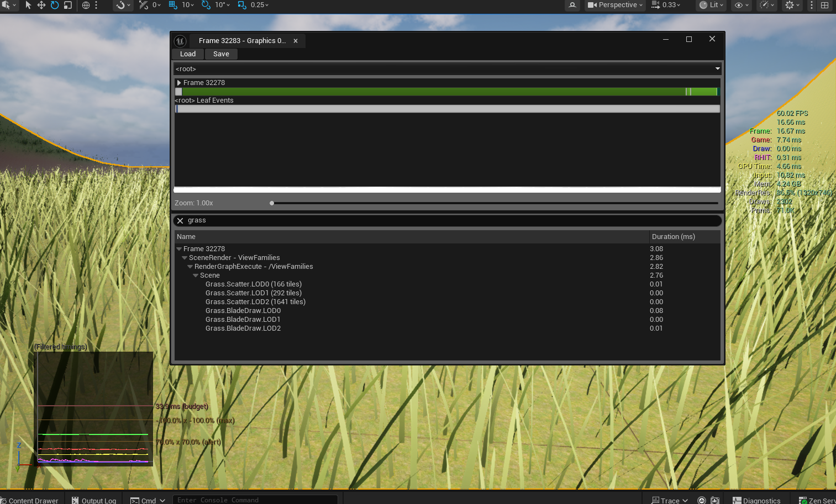Toggle rotation snapping icon
The width and height of the screenshot is (836, 504).
point(206,5)
